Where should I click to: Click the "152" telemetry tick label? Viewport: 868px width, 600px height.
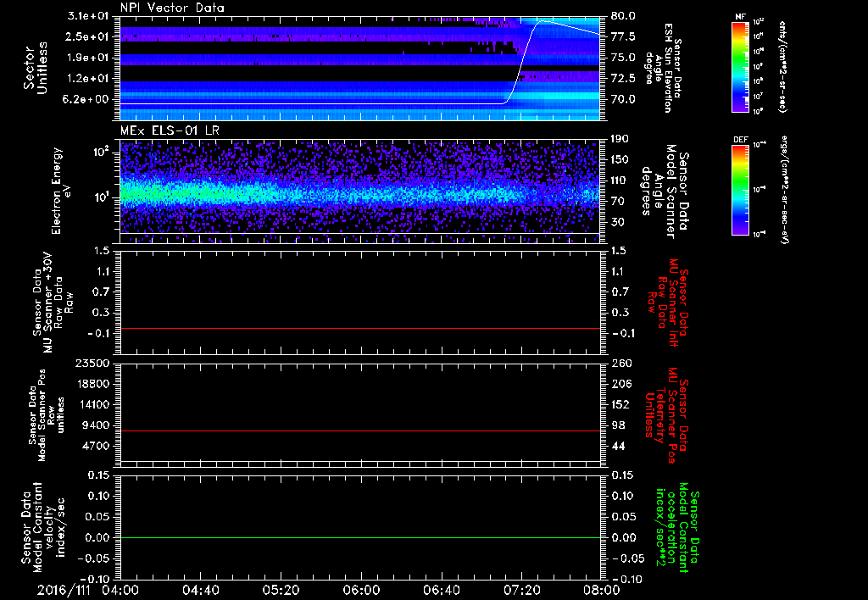pos(620,404)
